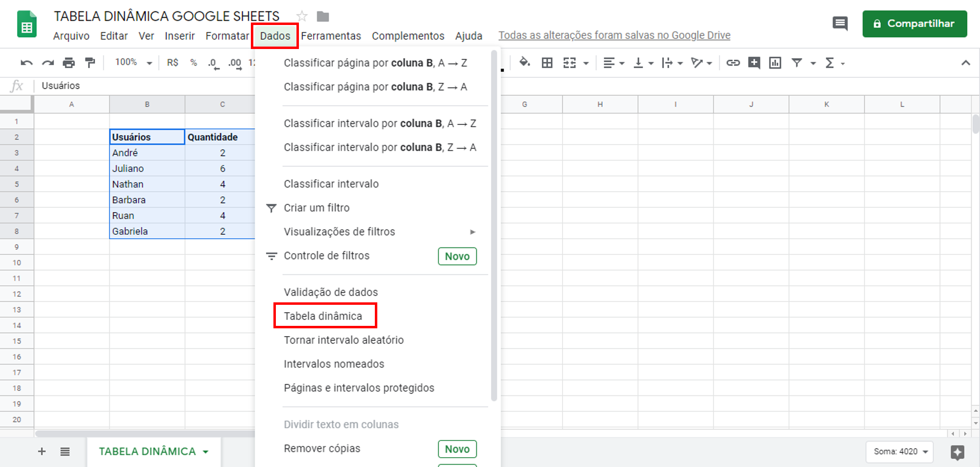
Task: Close the open Dados menu
Action: pyautogui.click(x=275, y=36)
